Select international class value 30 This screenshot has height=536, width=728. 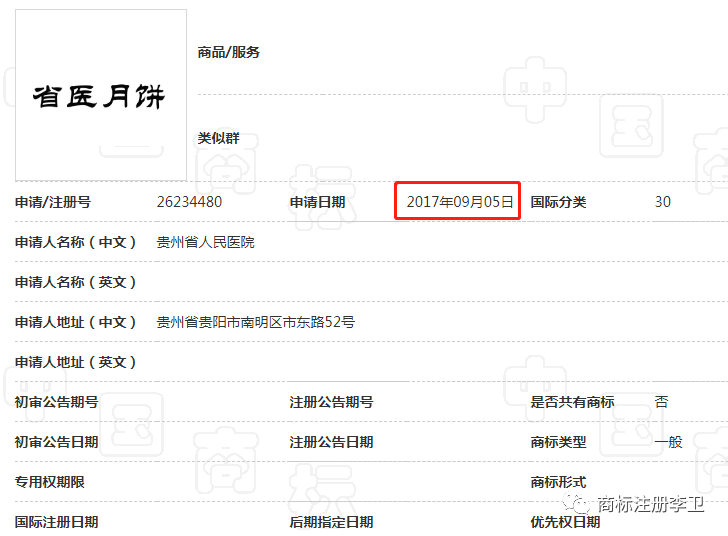pyautogui.click(x=663, y=202)
